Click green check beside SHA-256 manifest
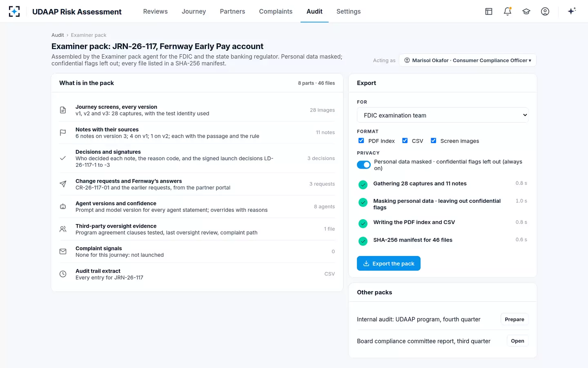Screen dimensions: 588x368 (363, 241)
